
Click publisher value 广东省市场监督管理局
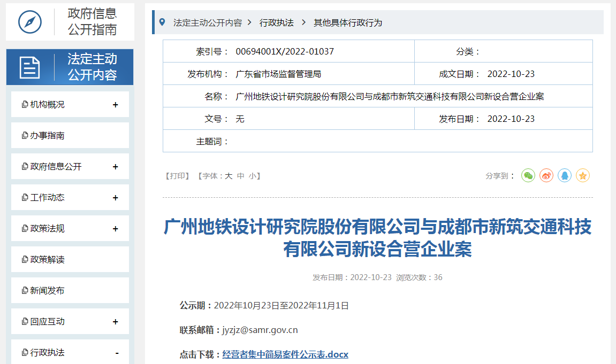coord(278,74)
